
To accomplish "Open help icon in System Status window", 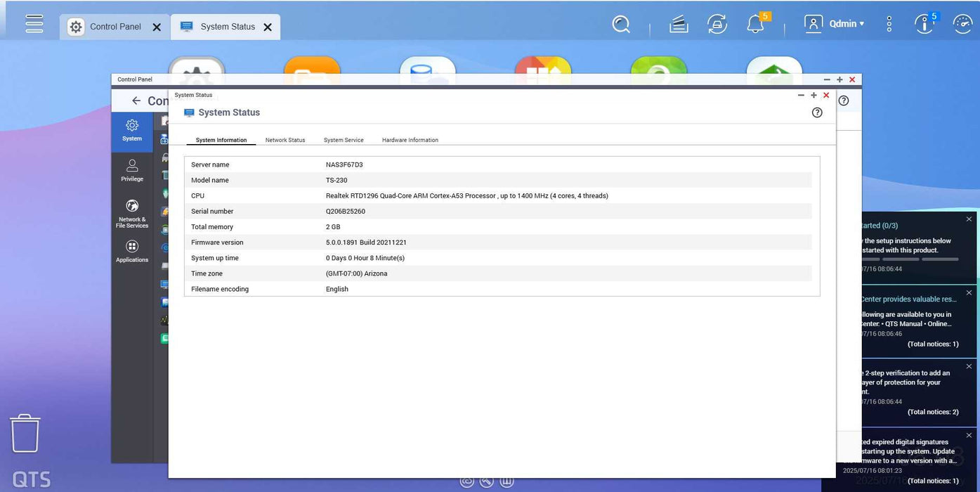I will click(x=817, y=112).
